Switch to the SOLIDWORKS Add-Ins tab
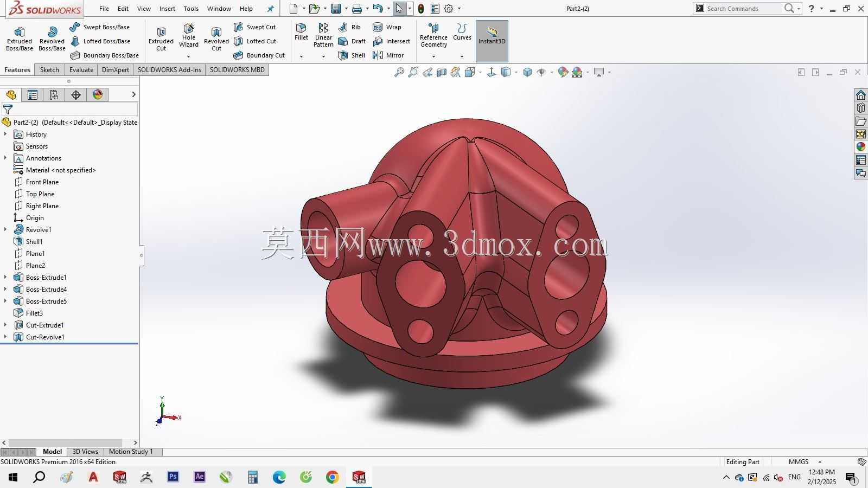Screen dimensions: 868x488 coord(169,69)
